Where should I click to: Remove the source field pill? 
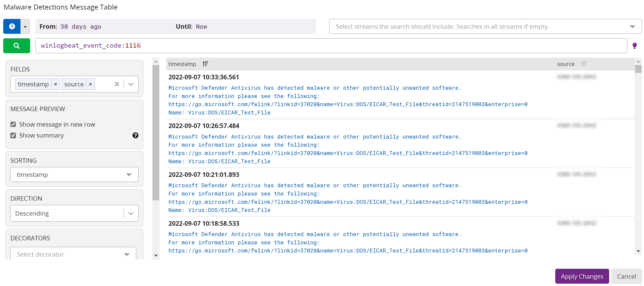90,84
